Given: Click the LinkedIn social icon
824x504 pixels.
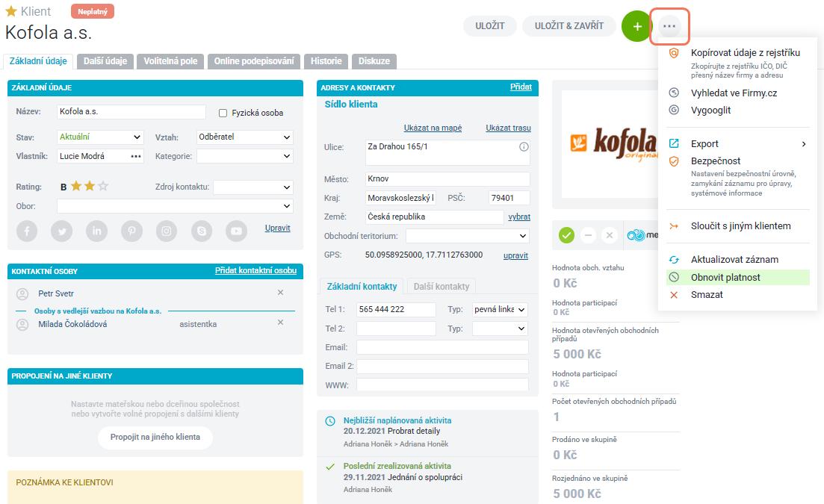Looking at the screenshot, I should [96, 231].
